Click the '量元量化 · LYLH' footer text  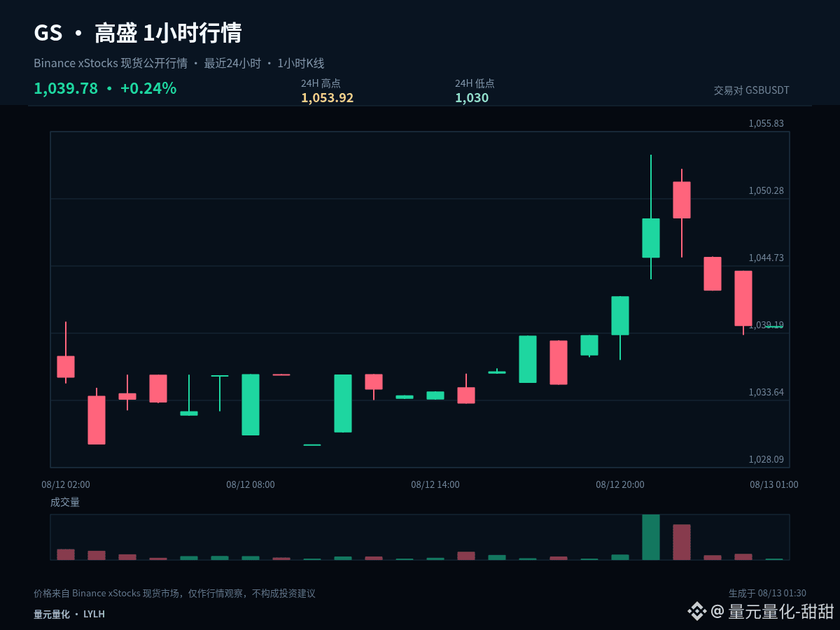coord(69,614)
